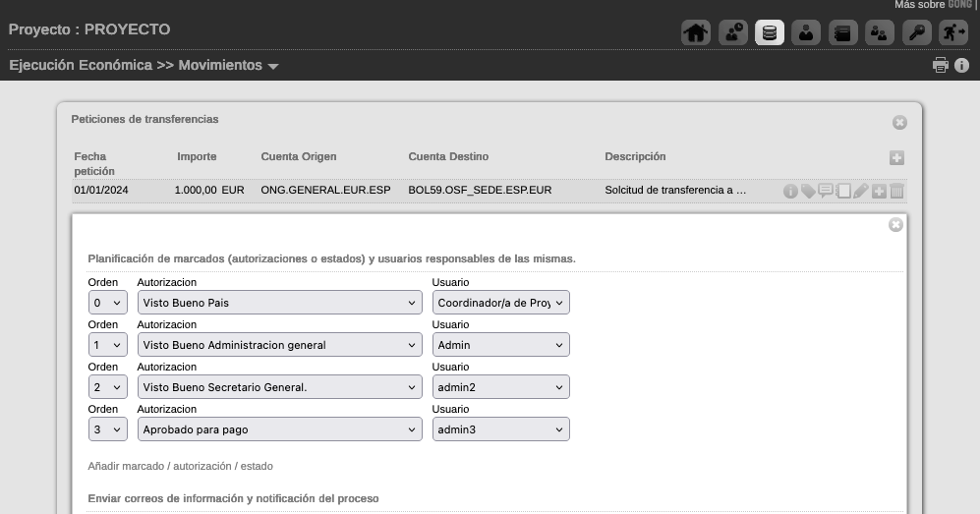980x514 pixels.
Task: Open Orden dropdown showing 1
Action: click(x=107, y=345)
